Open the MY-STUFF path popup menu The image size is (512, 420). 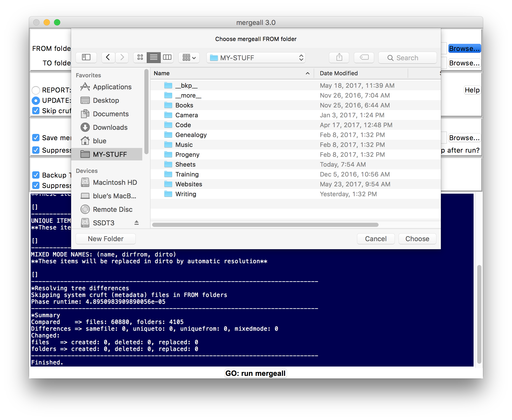256,58
